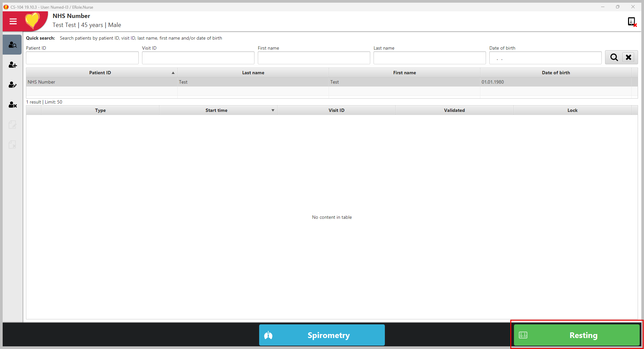This screenshot has height=349, width=644.
Task: Focus the First name search field
Action: coord(314,58)
